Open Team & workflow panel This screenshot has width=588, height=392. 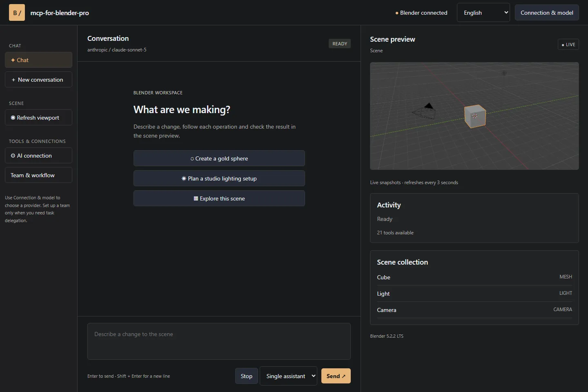tap(38, 175)
